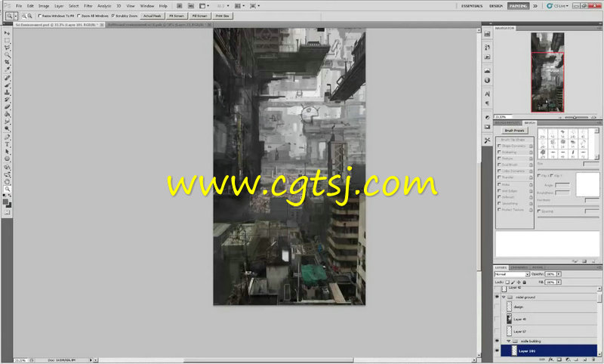Activate the Zoom tool in the toolbox

pyautogui.click(x=8, y=189)
